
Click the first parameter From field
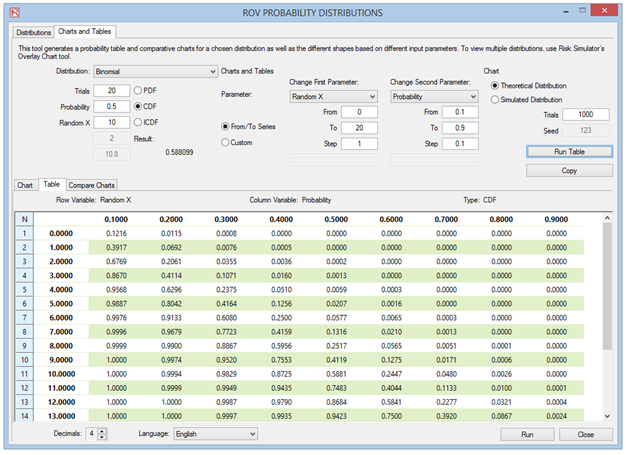[359, 112]
